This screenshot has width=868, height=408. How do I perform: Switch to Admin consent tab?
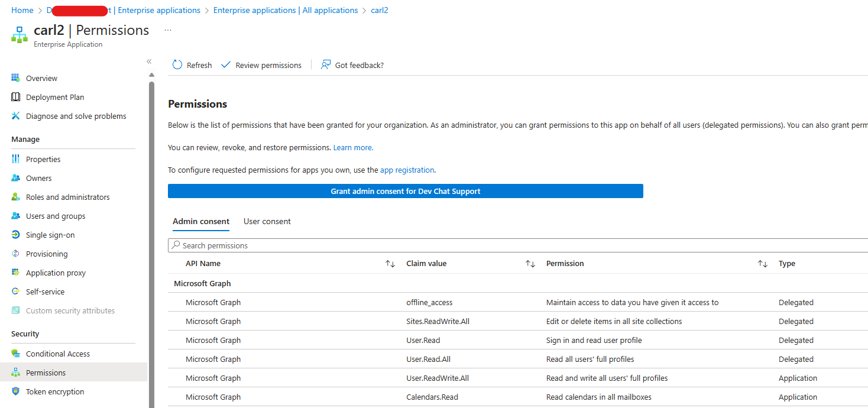[x=201, y=221]
